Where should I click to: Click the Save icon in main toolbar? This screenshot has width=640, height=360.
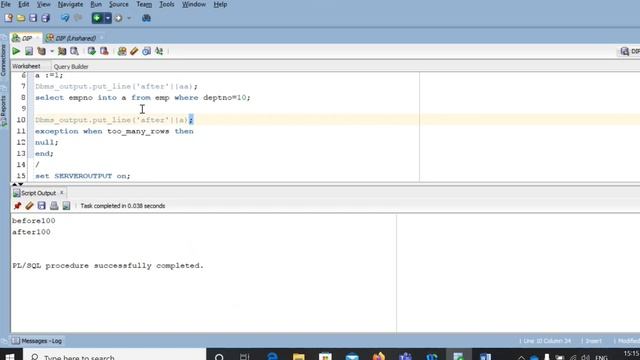pos(33,18)
